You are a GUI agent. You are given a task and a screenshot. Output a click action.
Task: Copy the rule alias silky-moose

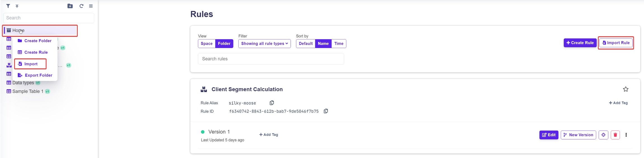pos(272,103)
